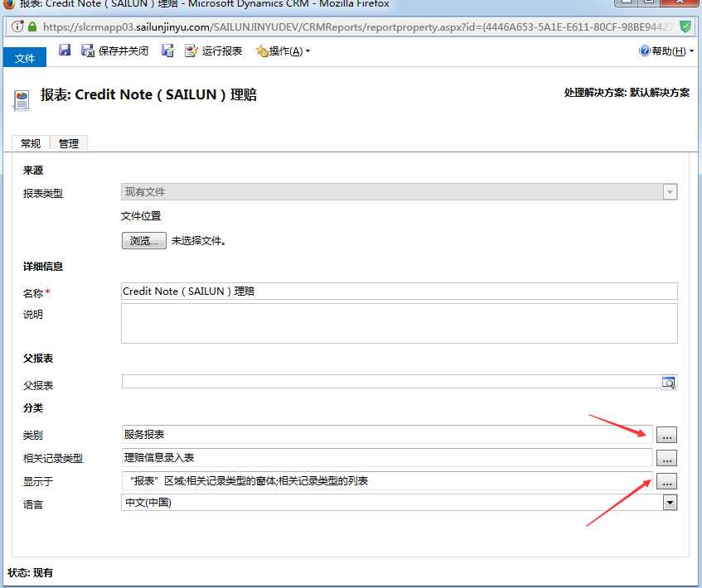Open the 文件 file tab
Screen dimensions: 702x588
[25, 58]
